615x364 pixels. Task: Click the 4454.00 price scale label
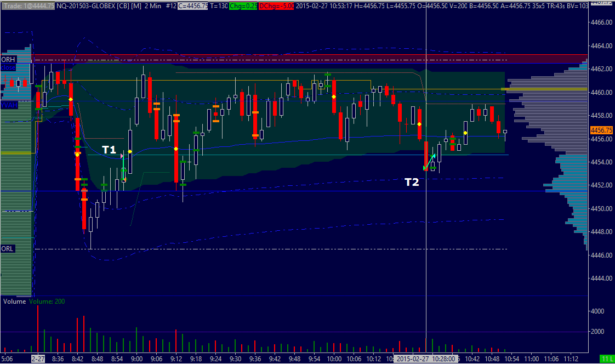pyautogui.click(x=602, y=162)
